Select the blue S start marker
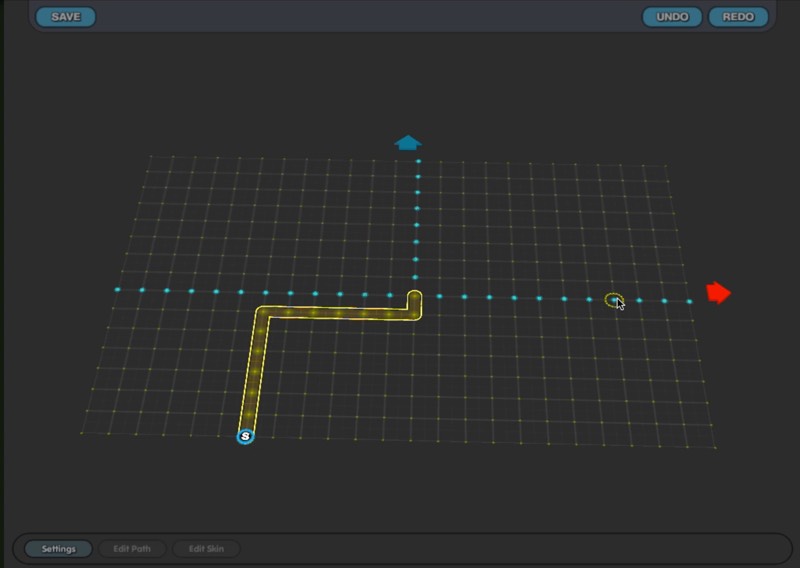Viewport: 800px width, 568px height. point(245,436)
